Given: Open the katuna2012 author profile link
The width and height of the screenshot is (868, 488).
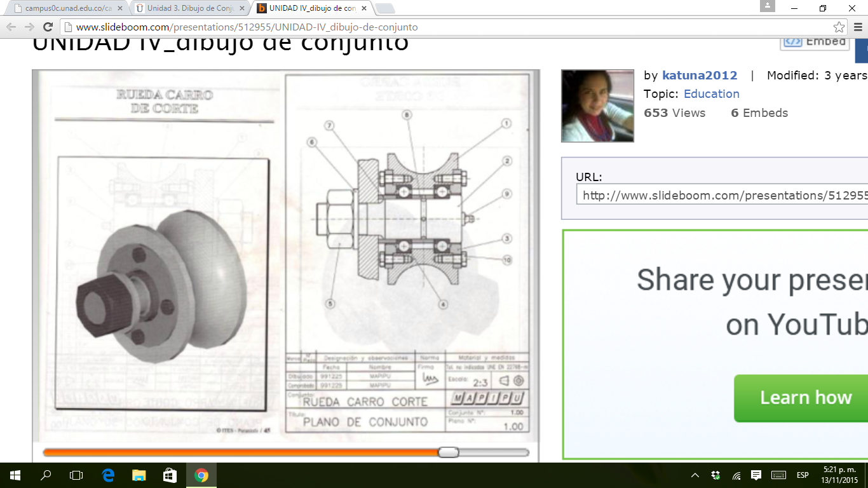Looking at the screenshot, I should [x=700, y=76].
